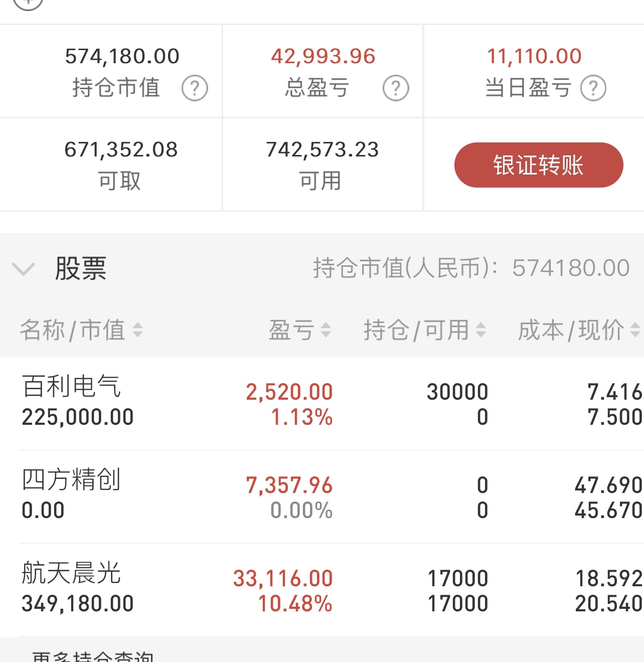Tap 百利电气 profit 2,520.00 value
This screenshot has height=662, width=644.
(x=289, y=392)
